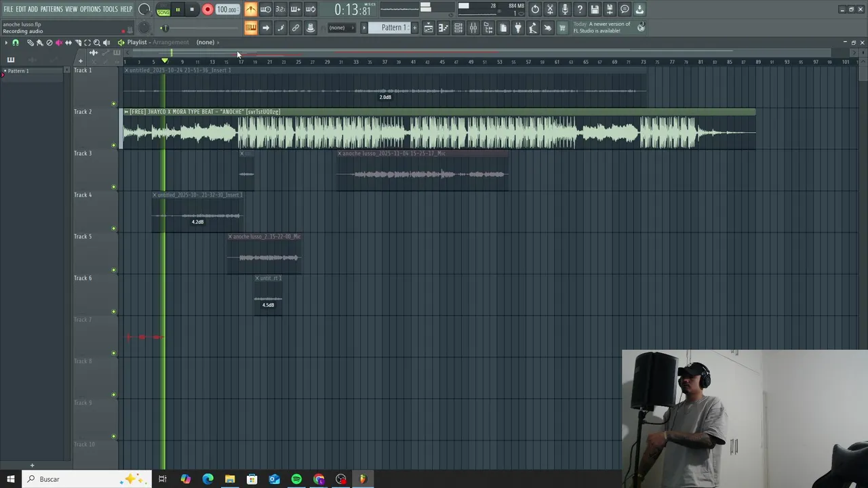Viewport: 868px width, 488px height.
Task: Open the audio editor scissors icon
Action: click(x=550, y=9)
